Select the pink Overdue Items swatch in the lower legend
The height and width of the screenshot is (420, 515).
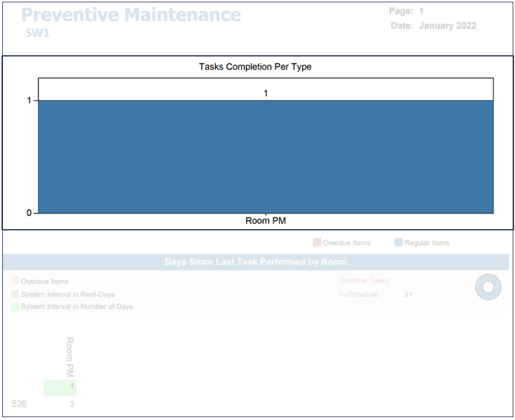click(x=15, y=282)
